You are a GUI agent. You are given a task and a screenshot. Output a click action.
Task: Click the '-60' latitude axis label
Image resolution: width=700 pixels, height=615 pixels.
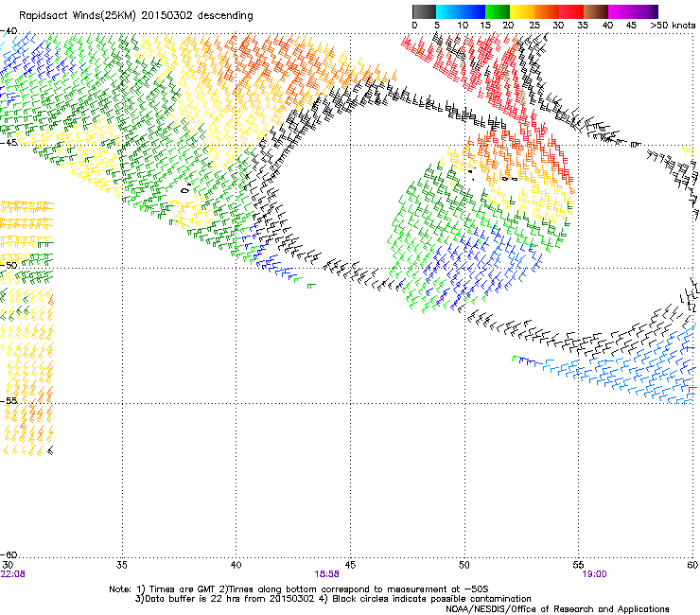pyautogui.click(x=9, y=554)
